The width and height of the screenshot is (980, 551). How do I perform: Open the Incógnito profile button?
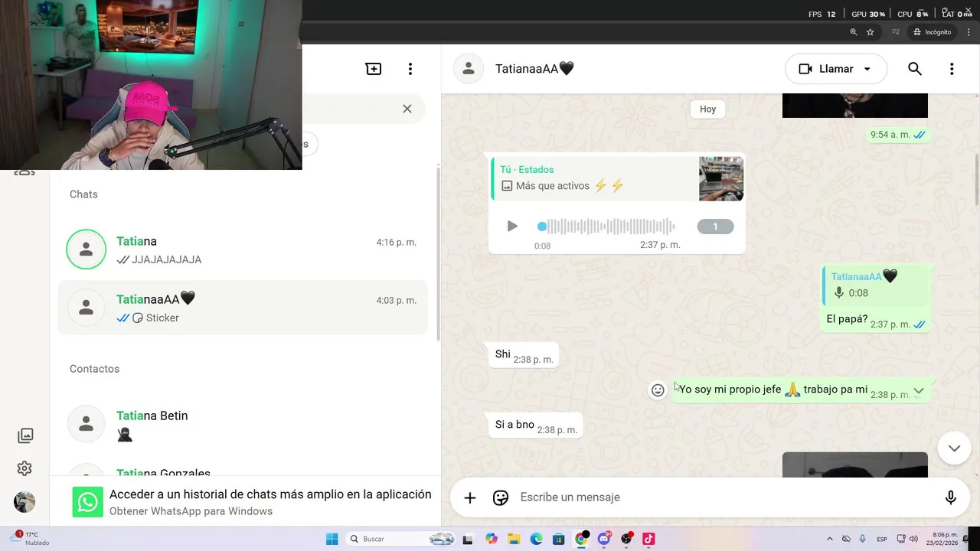tap(932, 32)
